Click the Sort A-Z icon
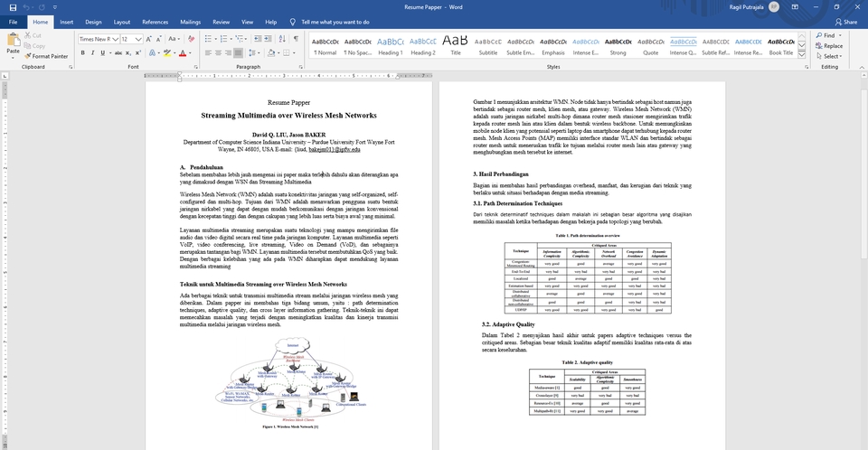This screenshot has width=868, height=450. coord(282,39)
